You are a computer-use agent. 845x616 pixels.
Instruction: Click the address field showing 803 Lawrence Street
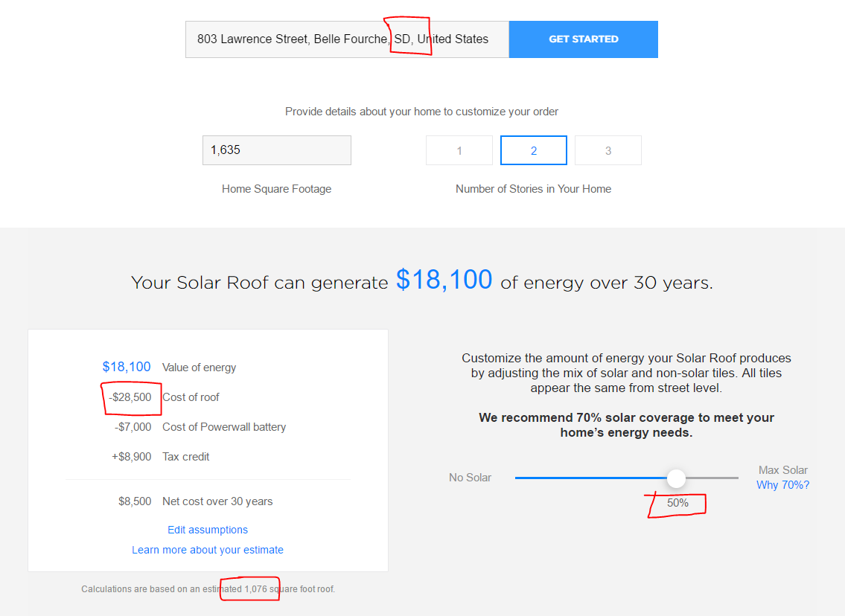pyautogui.click(x=347, y=39)
